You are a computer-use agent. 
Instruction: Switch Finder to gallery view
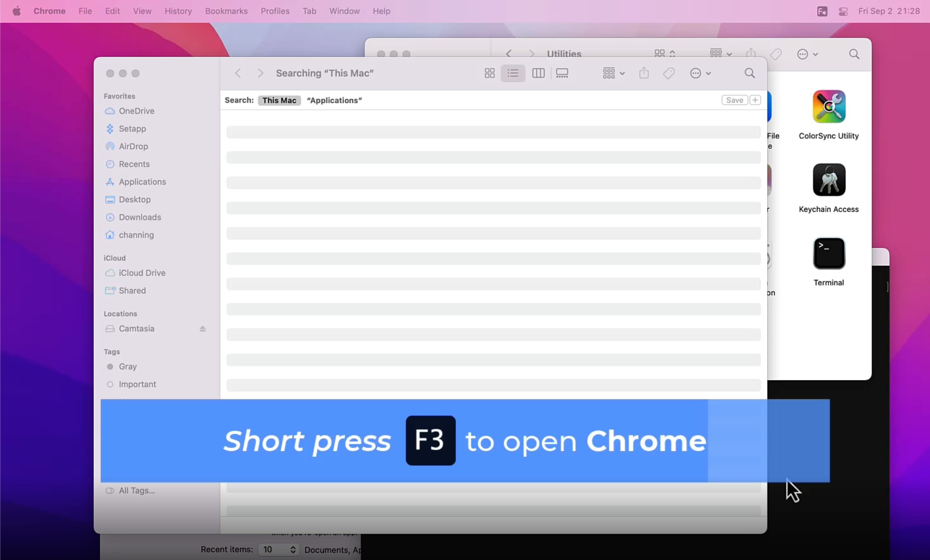pos(562,73)
